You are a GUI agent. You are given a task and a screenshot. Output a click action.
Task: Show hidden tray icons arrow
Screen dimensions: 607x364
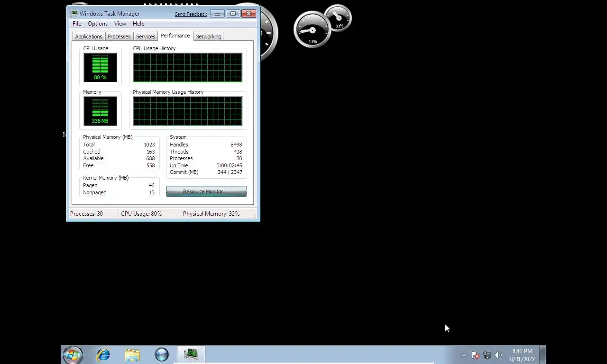click(x=464, y=355)
